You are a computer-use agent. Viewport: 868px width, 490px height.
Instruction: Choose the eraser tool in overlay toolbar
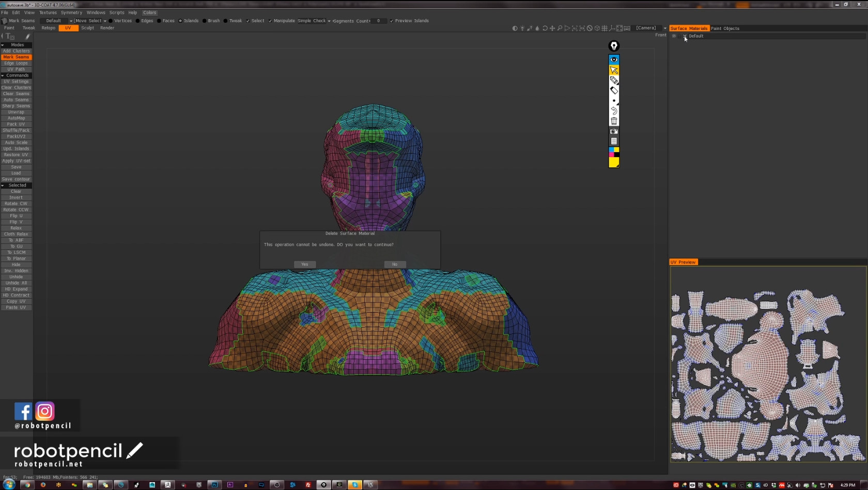click(x=614, y=90)
